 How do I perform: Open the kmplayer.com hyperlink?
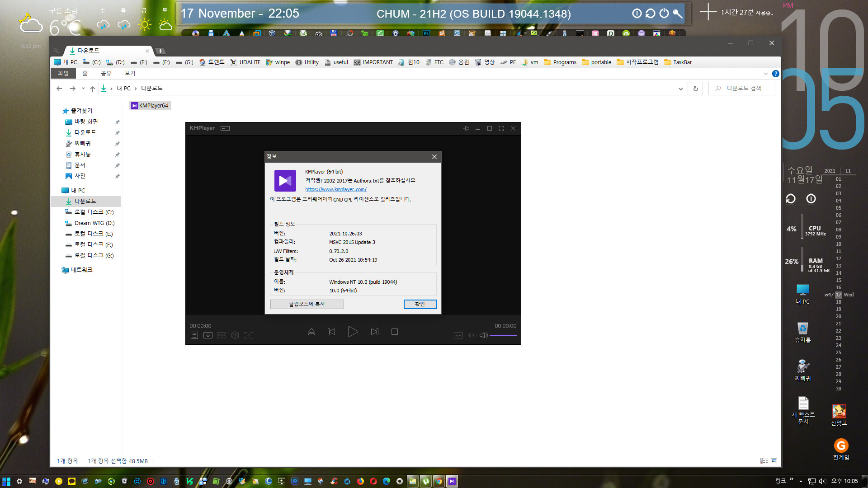point(336,189)
